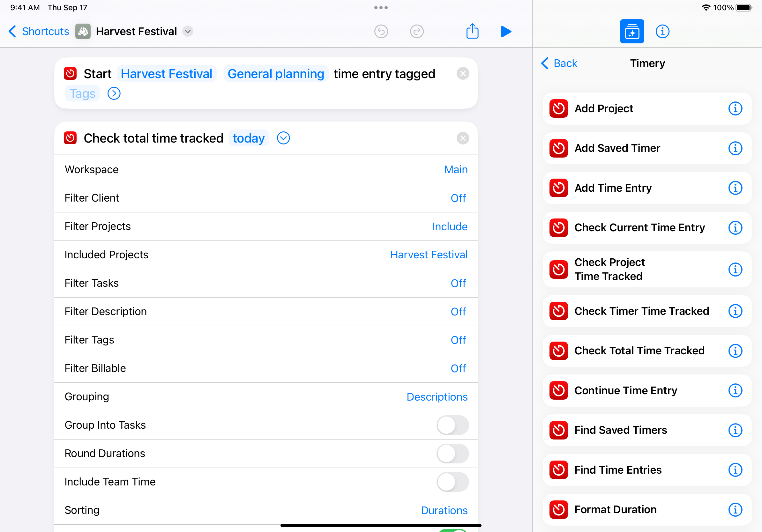
Task: Open shortcut details info icon in top bar
Action: tap(662, 32)
